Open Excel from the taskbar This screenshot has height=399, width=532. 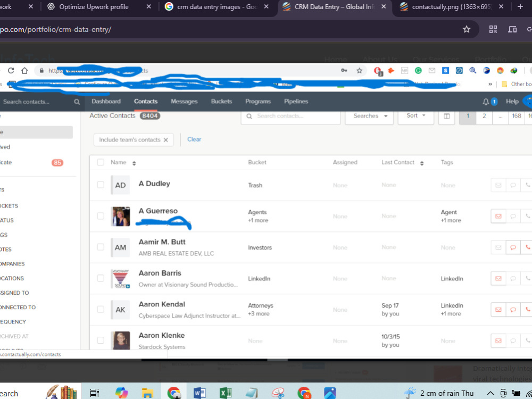[x=225, y=393]
